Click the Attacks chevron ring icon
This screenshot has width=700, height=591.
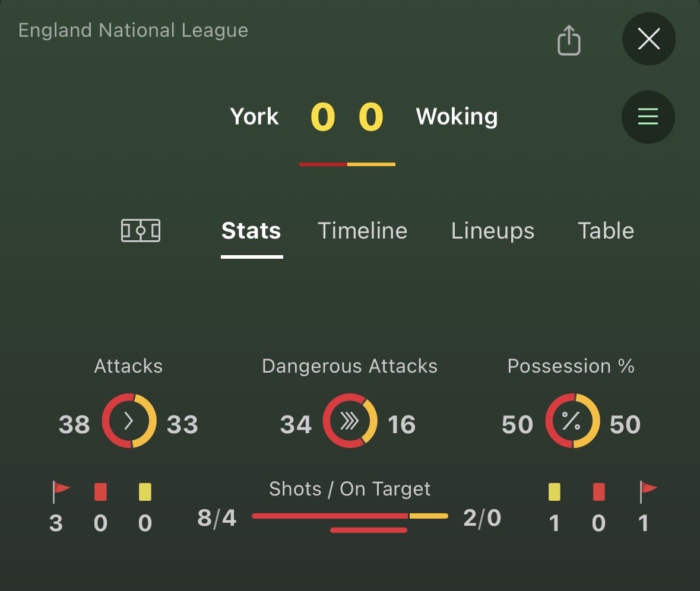coord(129,421)
